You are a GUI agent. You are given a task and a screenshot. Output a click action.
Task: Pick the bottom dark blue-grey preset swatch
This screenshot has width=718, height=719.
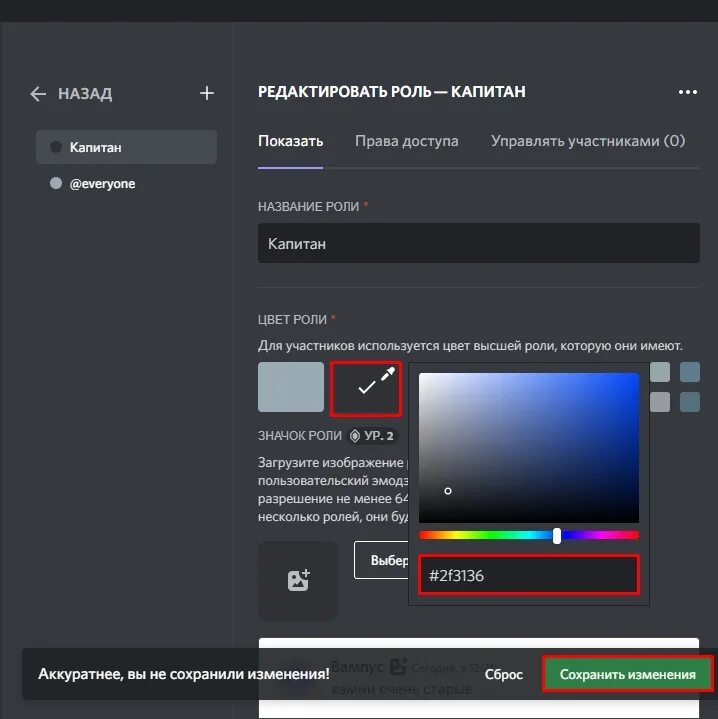coord(690,402)
